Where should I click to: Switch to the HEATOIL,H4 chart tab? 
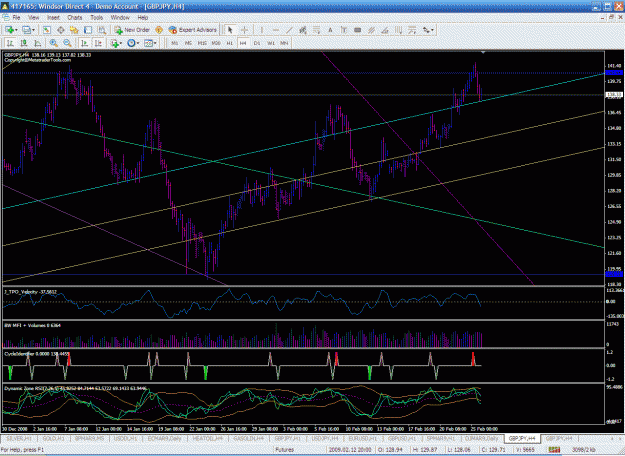point(207,438)
